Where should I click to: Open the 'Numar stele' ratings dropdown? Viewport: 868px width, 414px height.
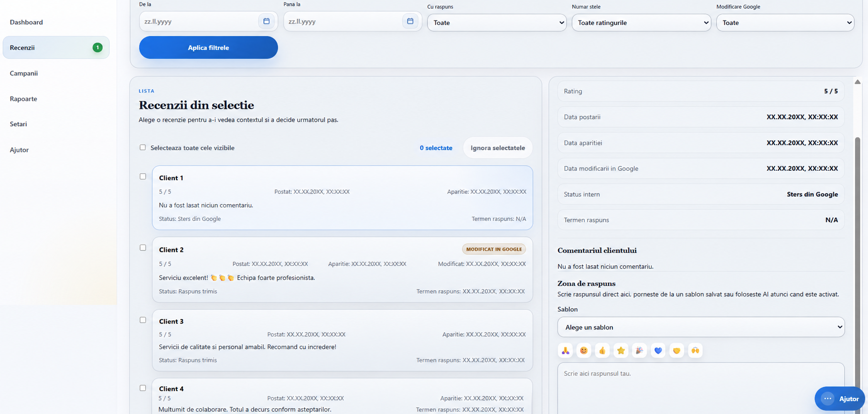(641, 22)
